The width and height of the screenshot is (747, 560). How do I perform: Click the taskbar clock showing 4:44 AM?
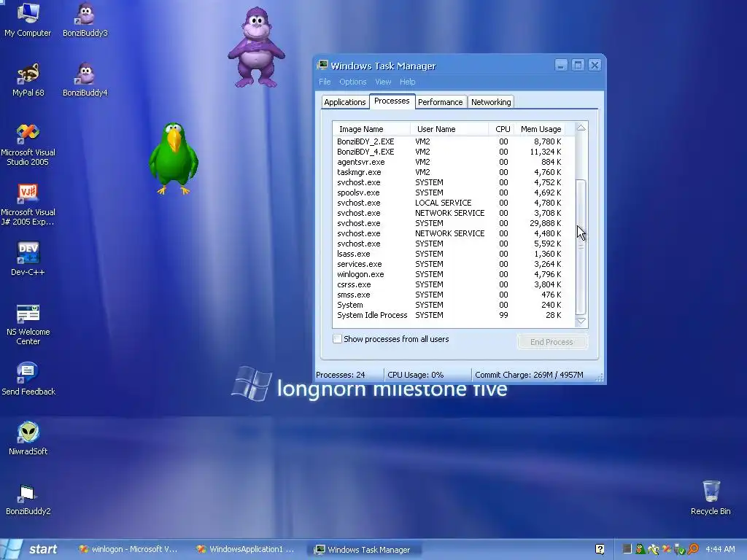pos(720,549)
